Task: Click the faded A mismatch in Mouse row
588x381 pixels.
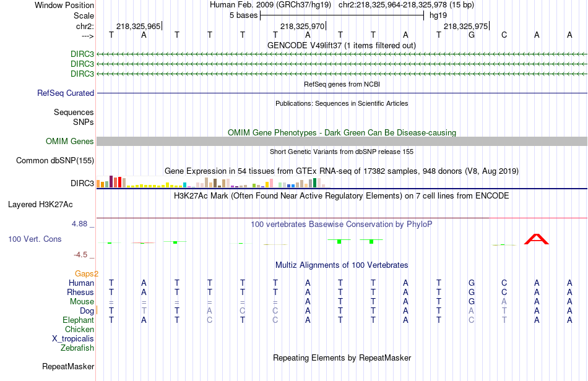Action: (504, 302)
